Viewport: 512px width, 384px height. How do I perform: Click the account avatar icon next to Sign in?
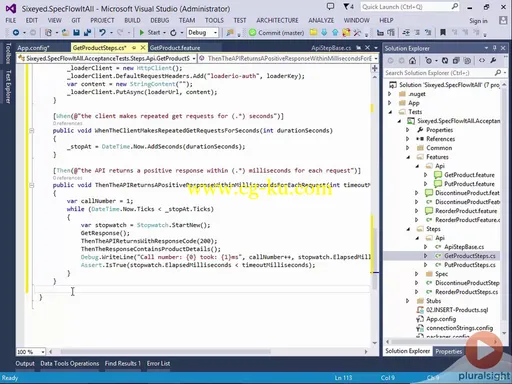pyautogui.click(x=503, y=21)
